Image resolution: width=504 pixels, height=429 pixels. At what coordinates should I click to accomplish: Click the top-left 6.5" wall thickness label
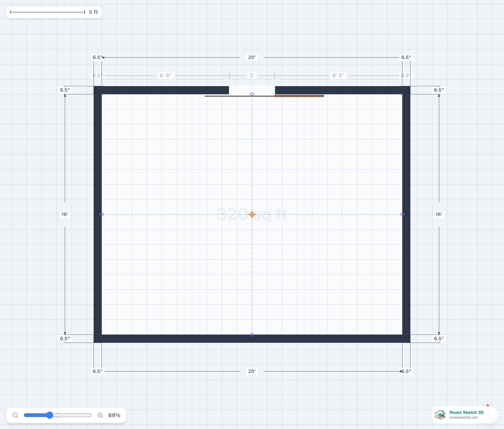[x=97, y=58]
